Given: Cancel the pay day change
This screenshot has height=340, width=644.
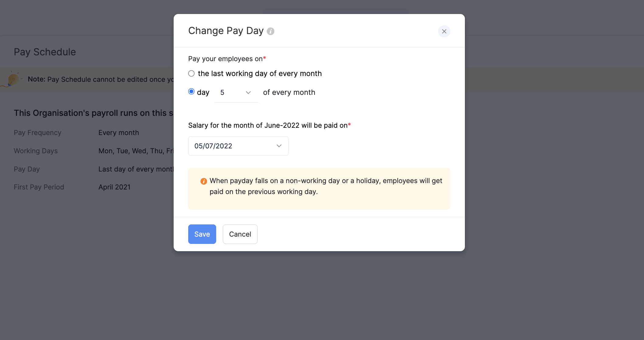Looking at the screenshot, I should 240,234.
